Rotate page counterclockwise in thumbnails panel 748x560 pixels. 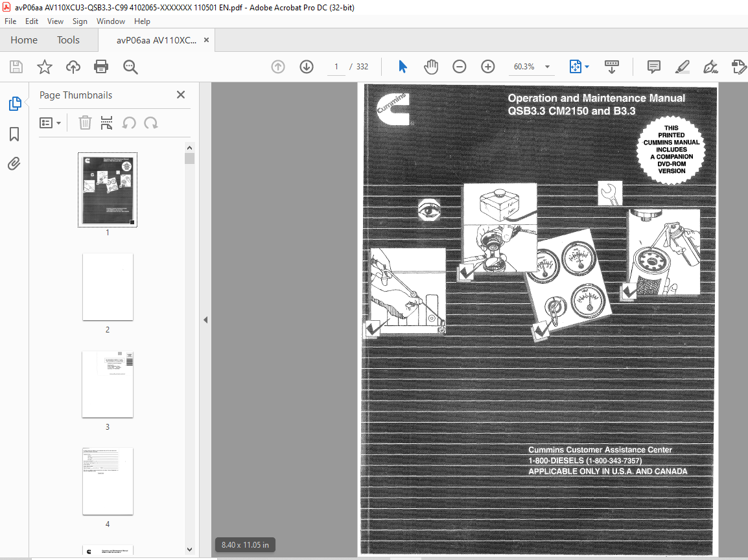[x=129, y=123]
